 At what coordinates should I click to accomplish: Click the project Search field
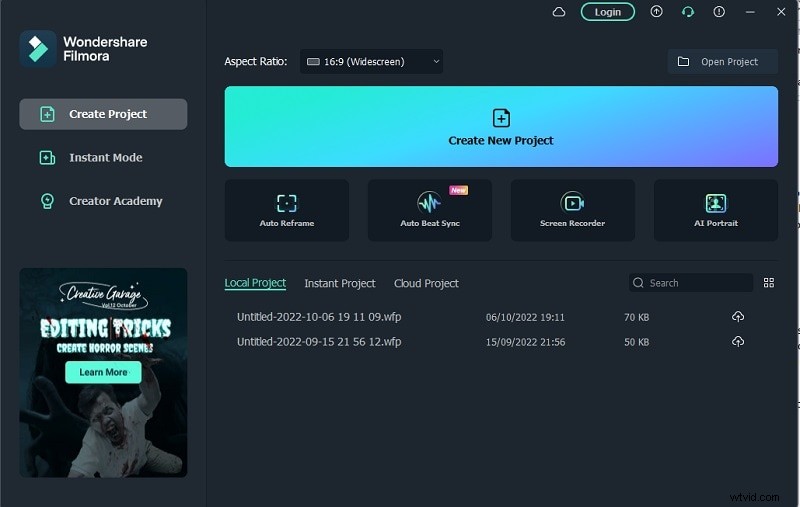tap(695, 283)
